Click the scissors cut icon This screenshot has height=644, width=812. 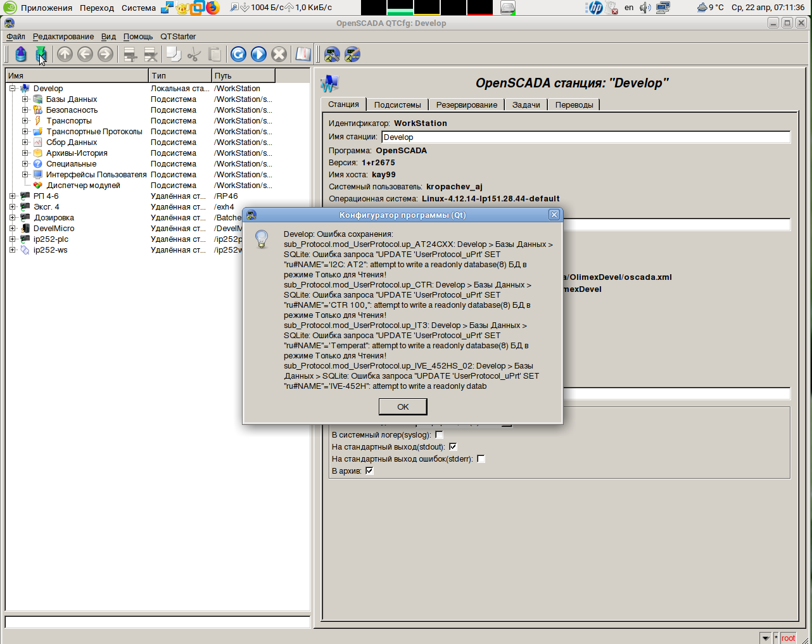click(x=194, y=54)
